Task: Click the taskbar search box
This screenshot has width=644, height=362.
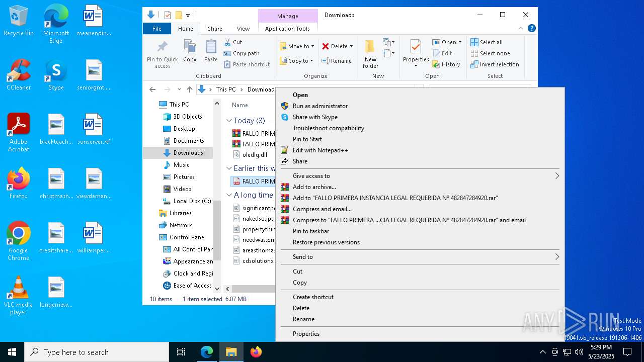Action: [97, 352]
